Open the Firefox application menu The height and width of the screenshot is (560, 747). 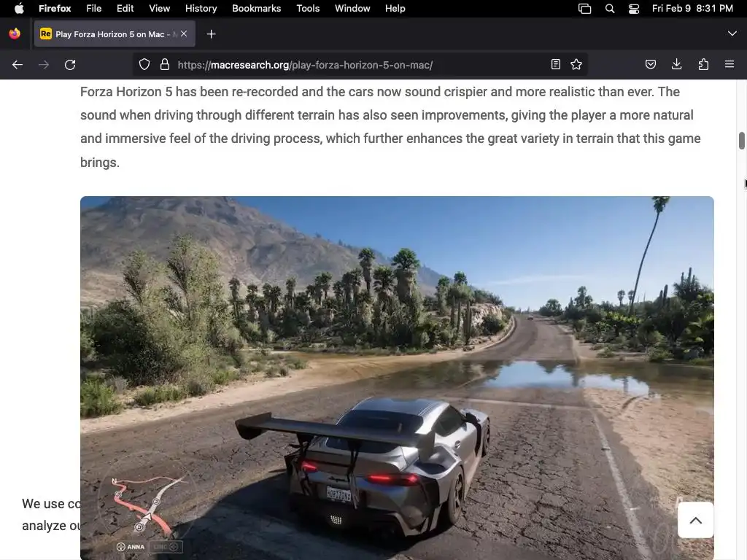click(55, 9)
